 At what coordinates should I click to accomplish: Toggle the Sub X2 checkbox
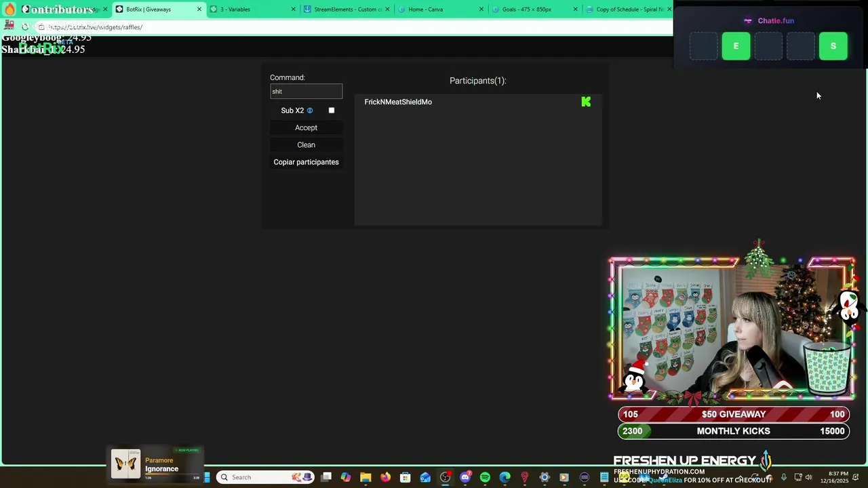pyautogui.click(x=332, y=110)
